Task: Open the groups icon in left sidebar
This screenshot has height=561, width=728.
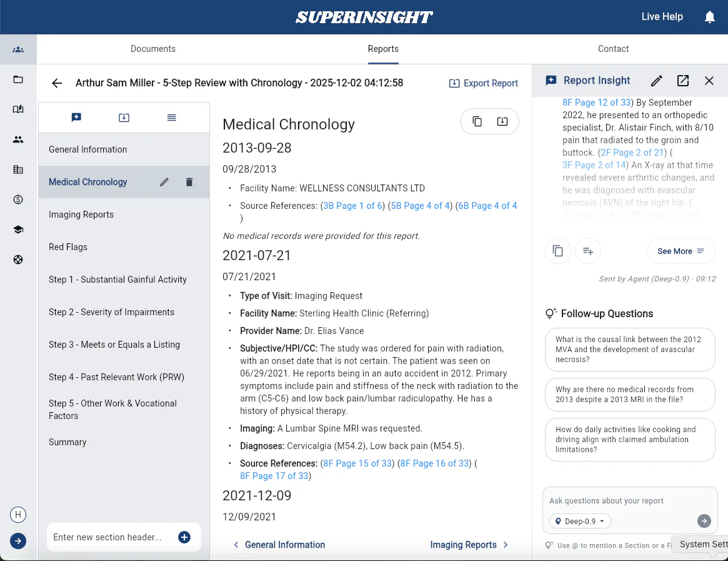Action: click(18, 49)
